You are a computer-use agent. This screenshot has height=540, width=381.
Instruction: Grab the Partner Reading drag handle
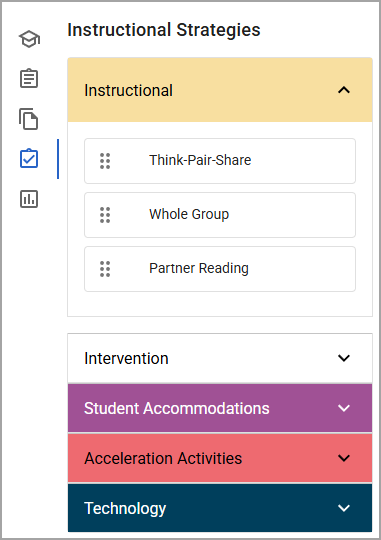[105, 269]
